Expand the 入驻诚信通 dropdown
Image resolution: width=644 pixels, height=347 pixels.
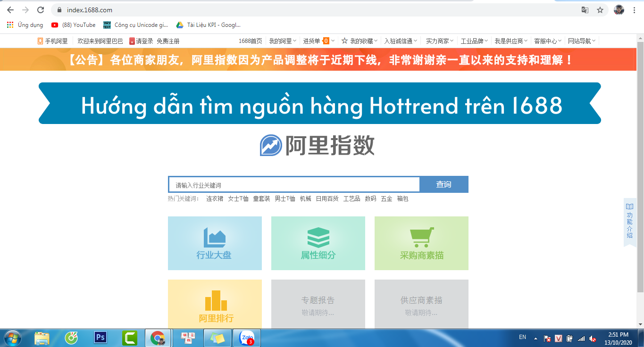401,41
